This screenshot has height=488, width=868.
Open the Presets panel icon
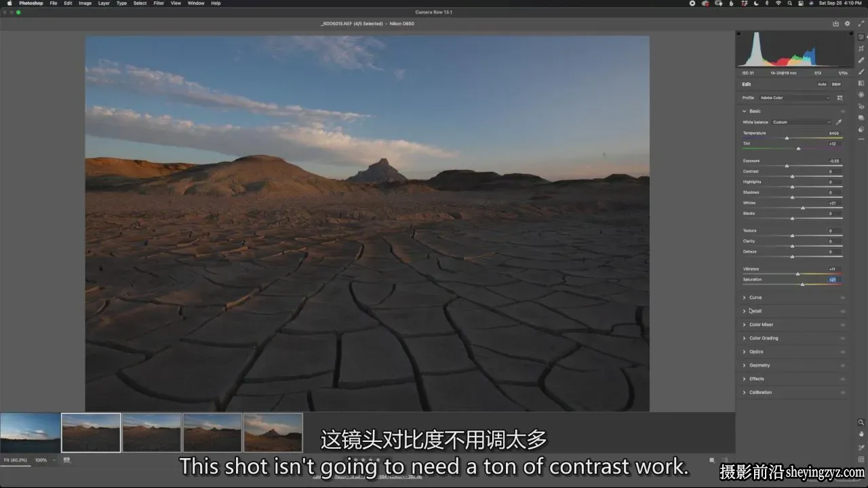[x=861, y=129]
